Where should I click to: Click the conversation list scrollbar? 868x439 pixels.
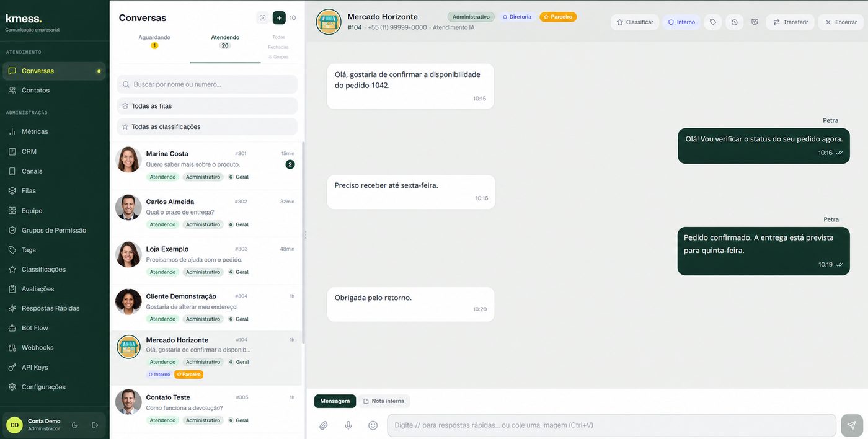pyautogui.click(x=303, y=243)
